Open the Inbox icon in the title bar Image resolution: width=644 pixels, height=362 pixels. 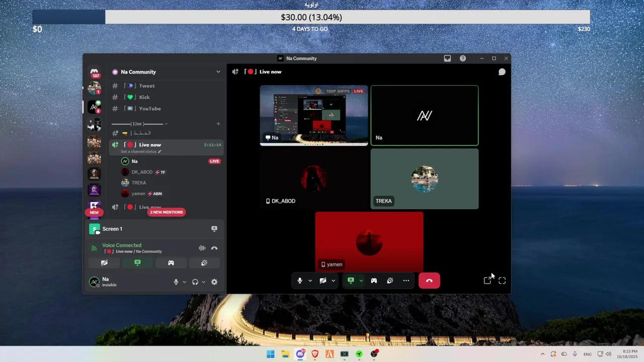coord(447,58)
